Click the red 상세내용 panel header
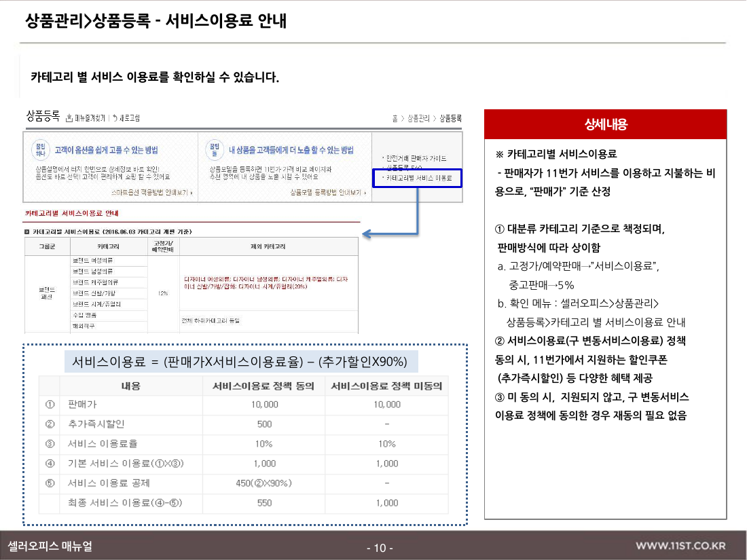747x560 pixels. (606, 124)
